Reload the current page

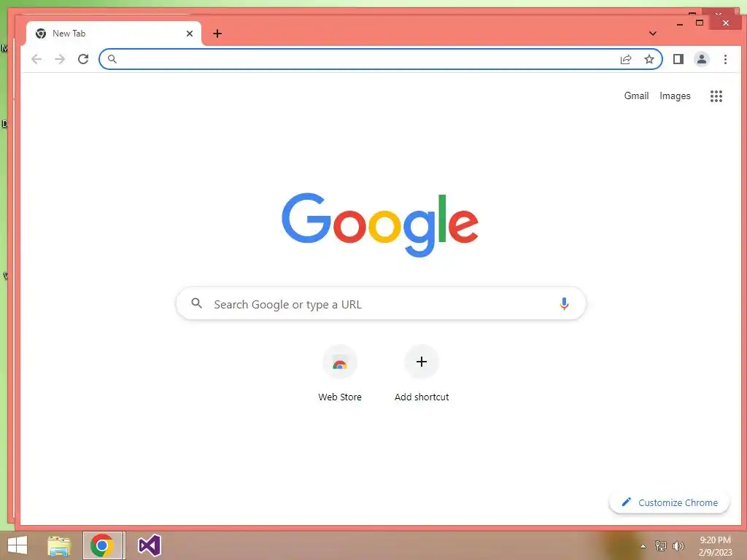point(83,59)
